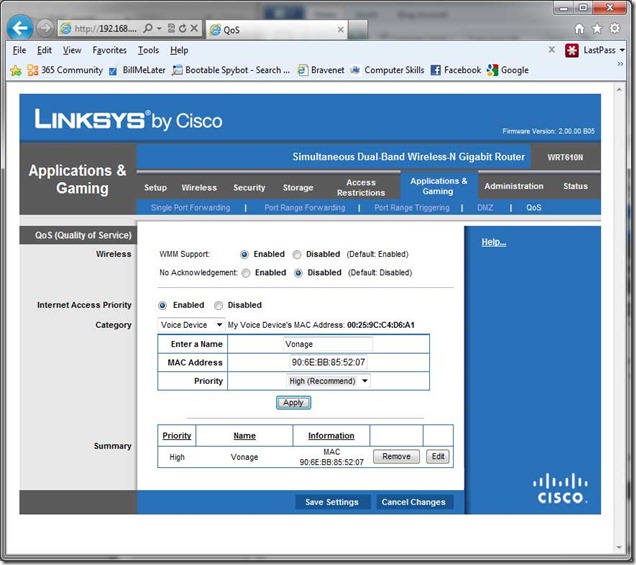Click the Enter a Name field

coord(327,344)
